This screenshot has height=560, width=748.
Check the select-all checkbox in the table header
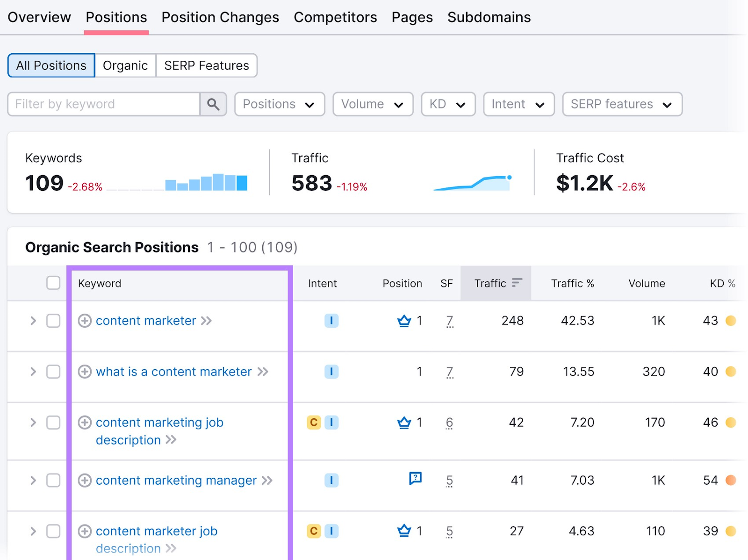(53, 282)
